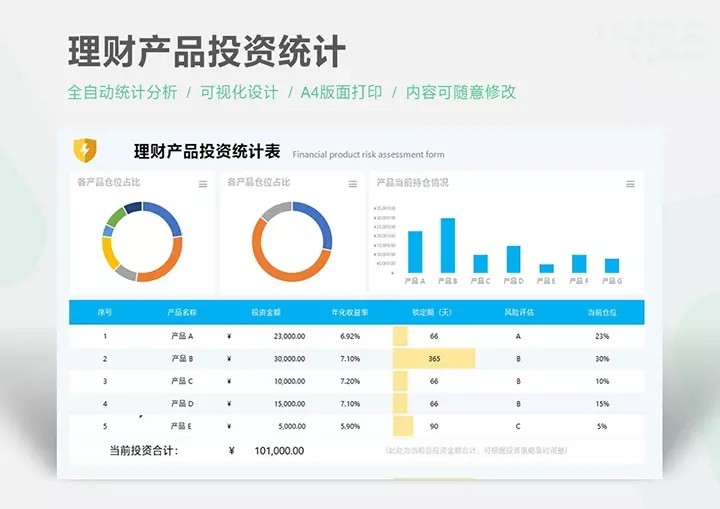
Task: Select the 7.20% yield cell
Action: click(350, 381)
